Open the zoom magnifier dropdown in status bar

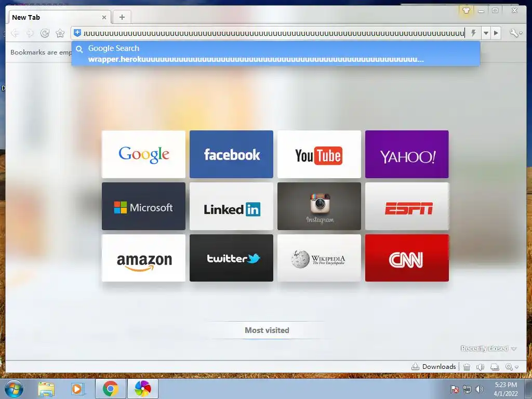pyautogui.click(x=512, y=367)
